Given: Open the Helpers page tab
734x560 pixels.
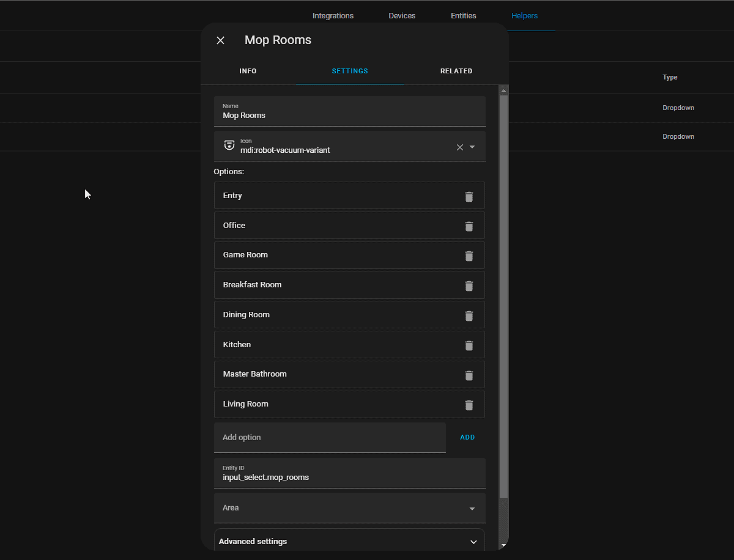Looking at the screenshot, I should pos(525,16).
